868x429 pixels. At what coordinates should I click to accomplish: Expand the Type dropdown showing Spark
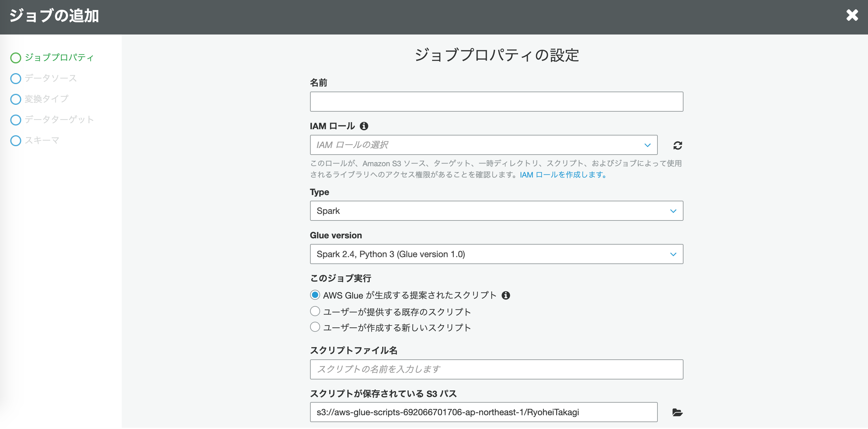[x=496, y=211]
